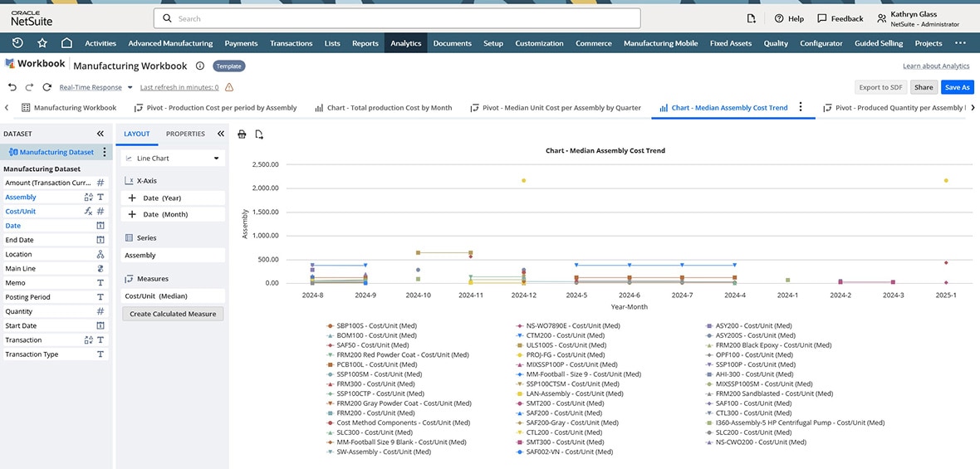980x469 pixels.
Task: Open the Learn about Analytics link
Action: pos(936,66)
